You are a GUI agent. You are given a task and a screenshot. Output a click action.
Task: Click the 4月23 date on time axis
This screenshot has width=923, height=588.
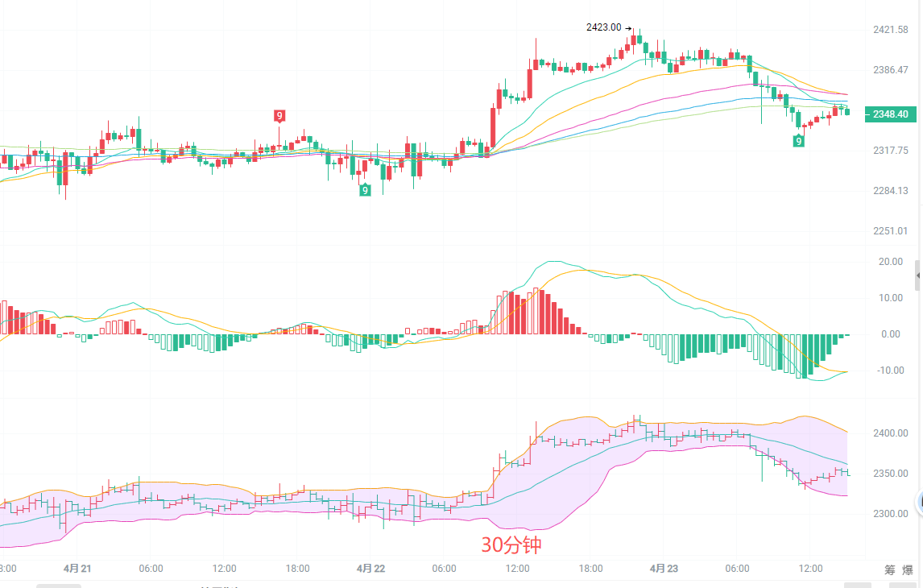pyautogui.click(x=664, y=569)
